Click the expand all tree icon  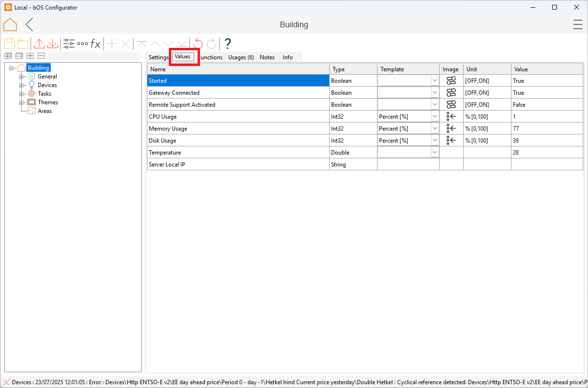[8, 56]
